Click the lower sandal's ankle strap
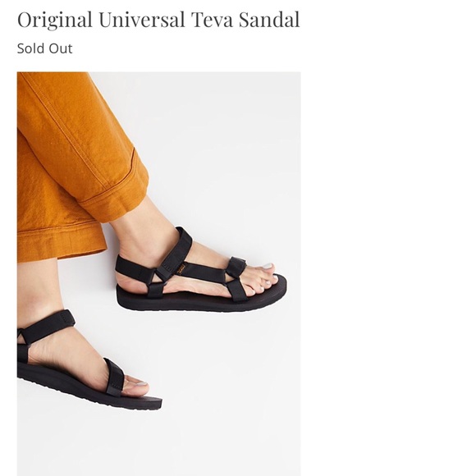476x476 pixels. tap(47, 327)
